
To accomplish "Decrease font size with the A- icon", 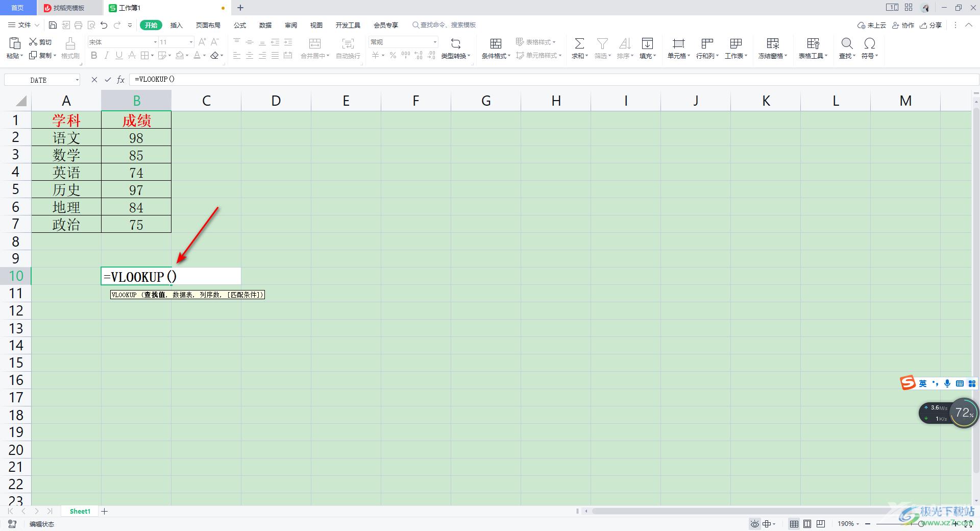I will tap(215, 42).
